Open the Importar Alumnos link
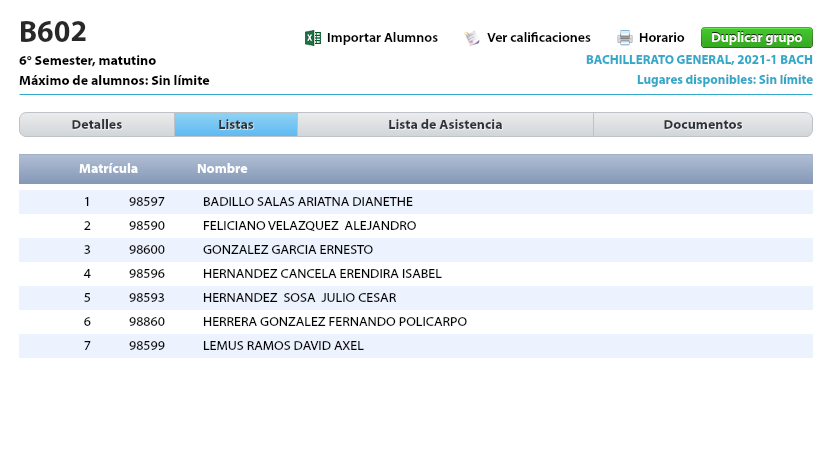The image size is (832, 449). [382, 38]
